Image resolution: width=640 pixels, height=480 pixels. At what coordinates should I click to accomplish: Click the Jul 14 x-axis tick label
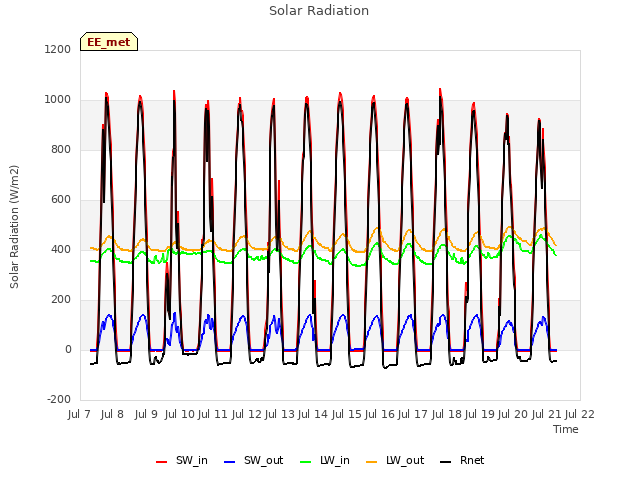click(313, 415)
